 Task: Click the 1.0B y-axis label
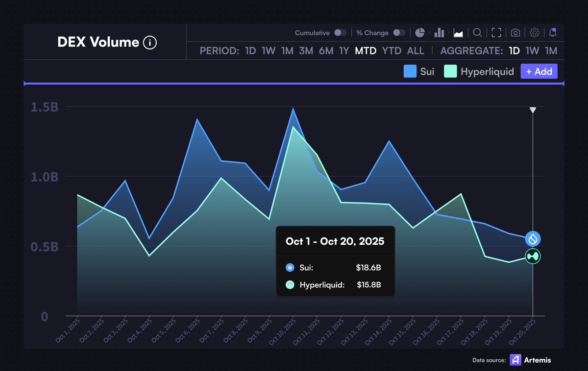point(45,177)
